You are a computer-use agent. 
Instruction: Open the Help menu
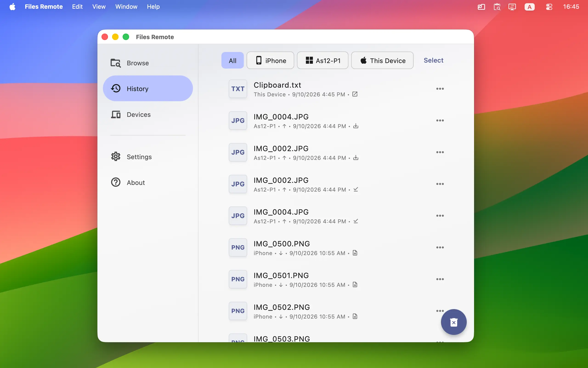153,7
